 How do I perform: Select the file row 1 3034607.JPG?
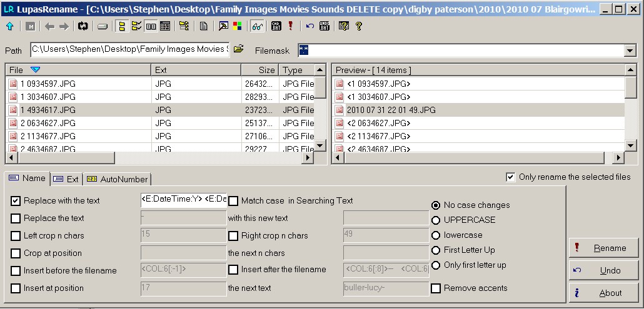pos(161,97)
